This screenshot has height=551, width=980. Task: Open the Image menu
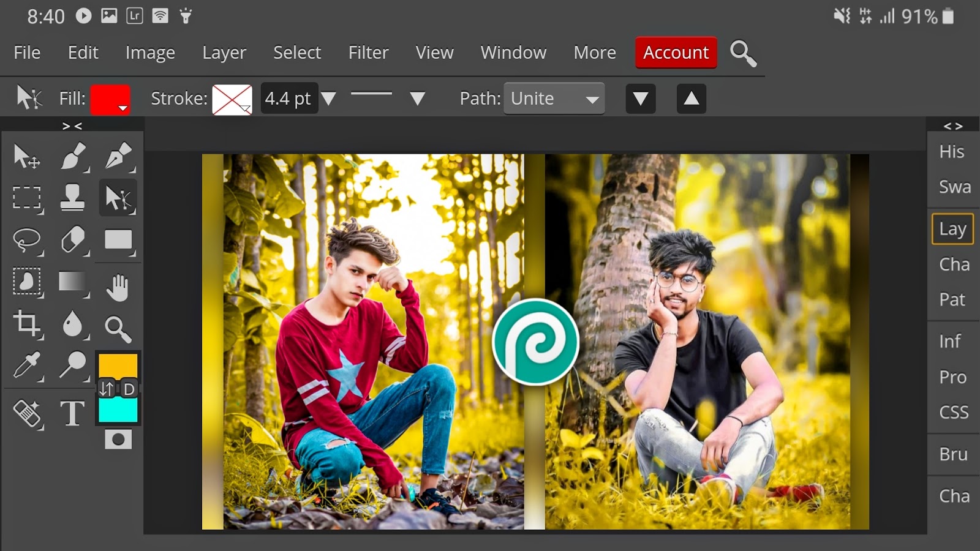[x=150, y=53]
